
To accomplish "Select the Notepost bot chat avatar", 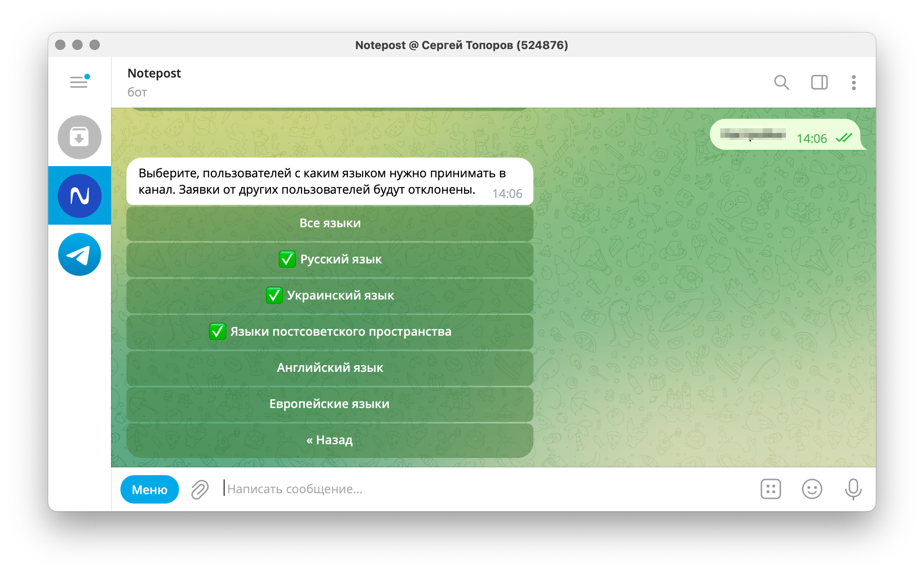I will pos(80,196).
